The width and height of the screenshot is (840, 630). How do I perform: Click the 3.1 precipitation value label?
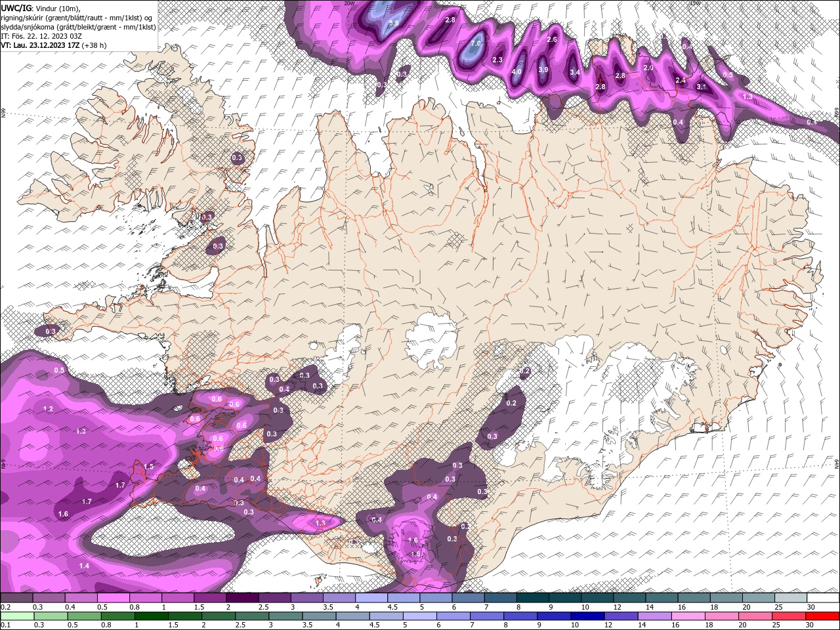click(x=701, y=87)
